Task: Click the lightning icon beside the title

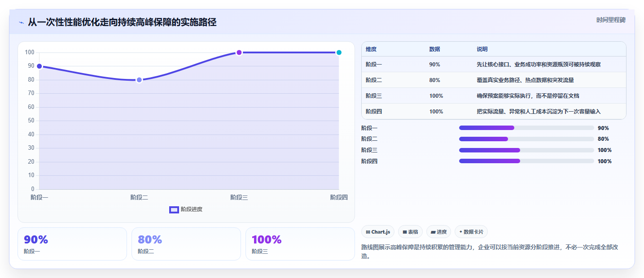Action: click(21, 22)
